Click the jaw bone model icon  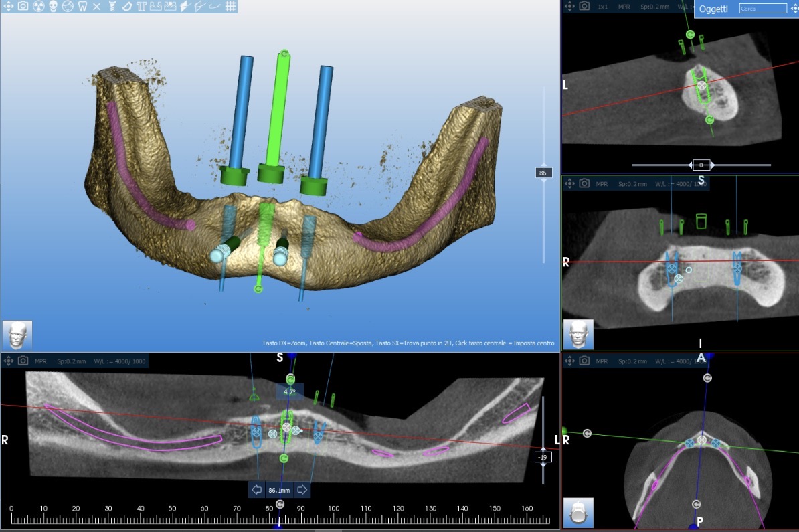pyautogui.click(x=127, y=6)
